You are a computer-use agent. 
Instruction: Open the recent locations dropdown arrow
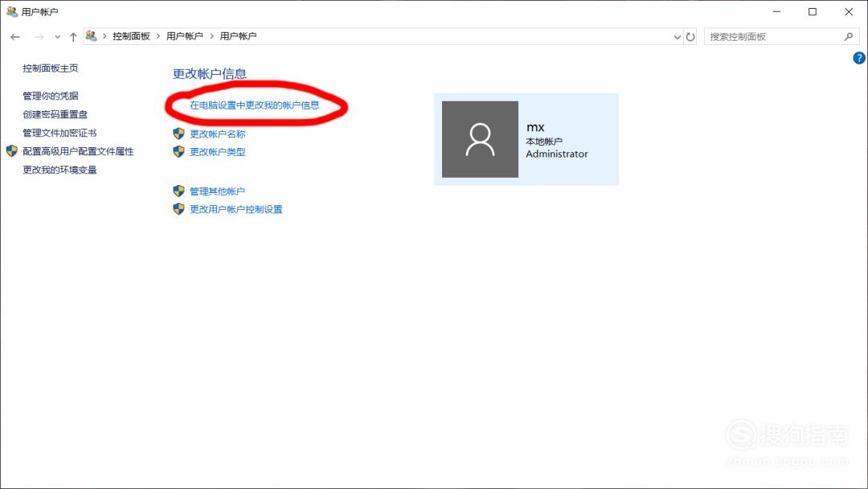pos(57,37)
